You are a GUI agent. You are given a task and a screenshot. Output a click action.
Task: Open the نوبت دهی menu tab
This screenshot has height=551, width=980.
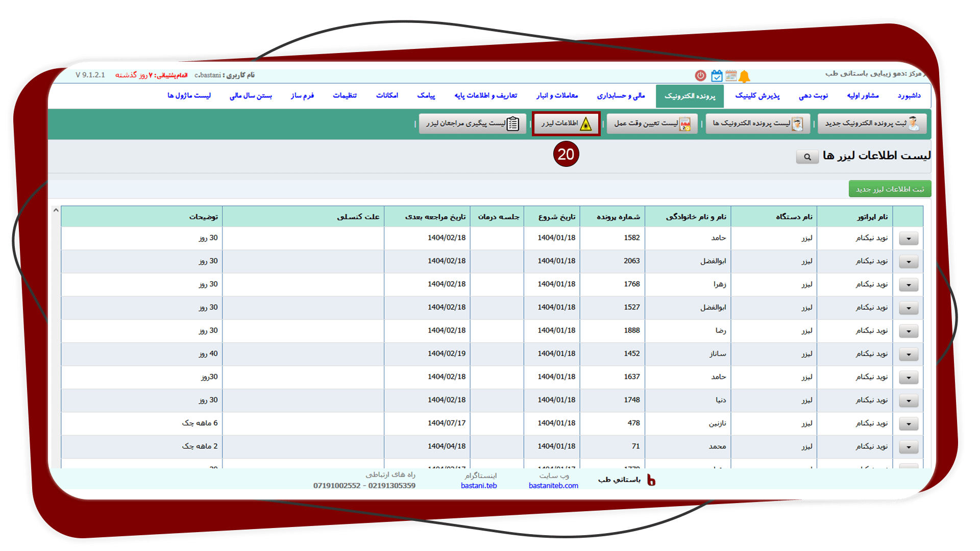coord(814,96)
